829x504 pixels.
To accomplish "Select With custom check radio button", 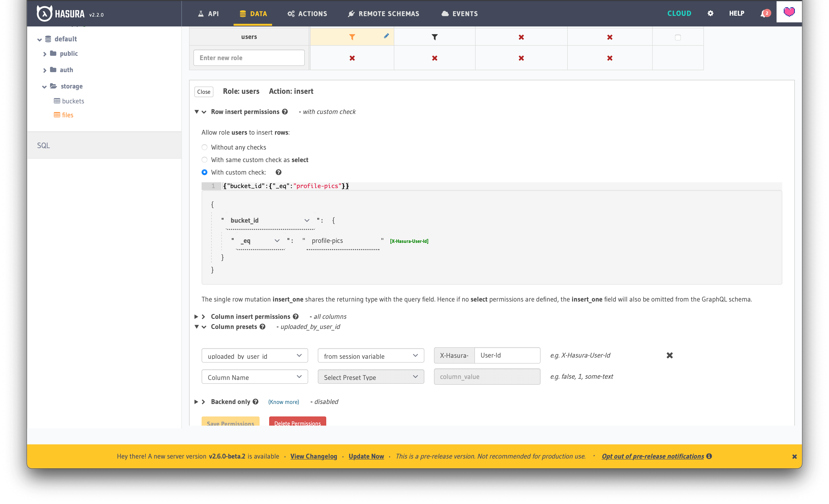I will (x=204, y=172).
